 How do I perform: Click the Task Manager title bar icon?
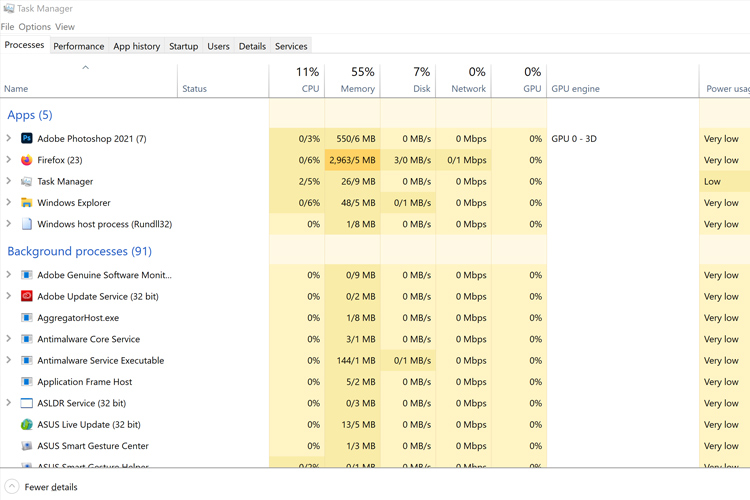coord(8,8)
